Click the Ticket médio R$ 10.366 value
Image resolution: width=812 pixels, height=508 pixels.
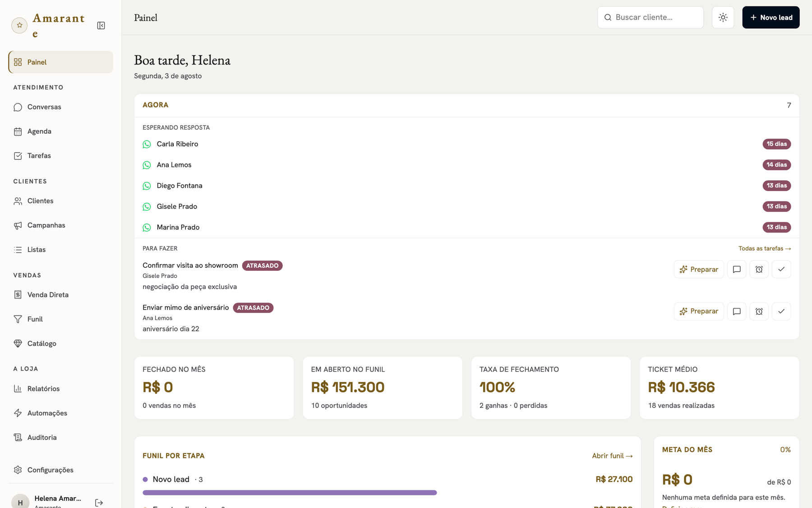681,387
